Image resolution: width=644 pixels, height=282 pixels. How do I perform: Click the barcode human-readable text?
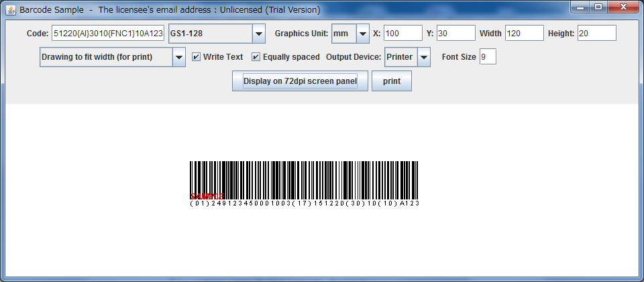click(305, 203)
